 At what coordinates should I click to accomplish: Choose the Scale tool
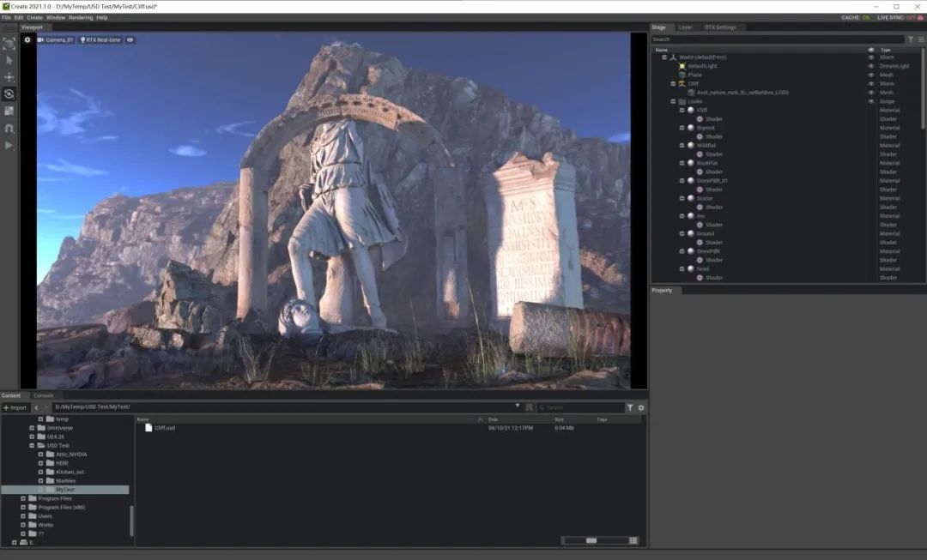tap(9, 111)
